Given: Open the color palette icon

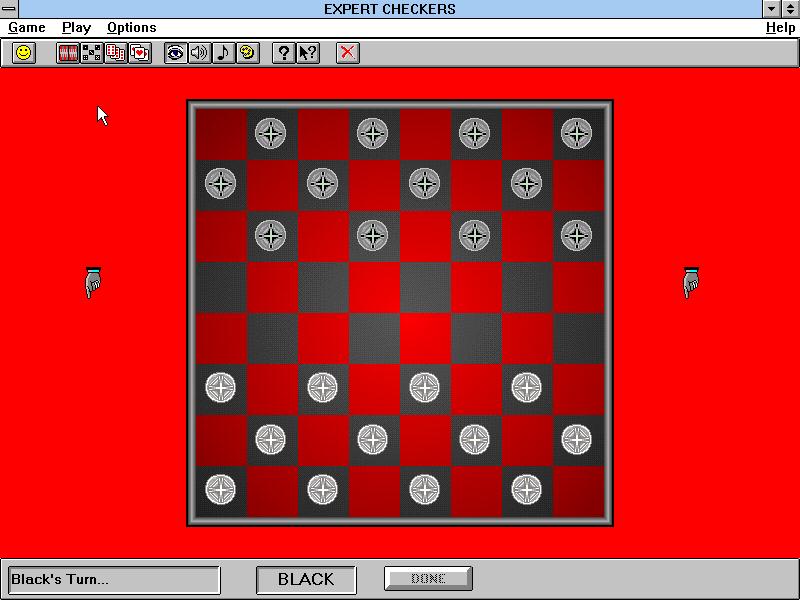Looking at the screenshot, I should click(x=247, y=53).
